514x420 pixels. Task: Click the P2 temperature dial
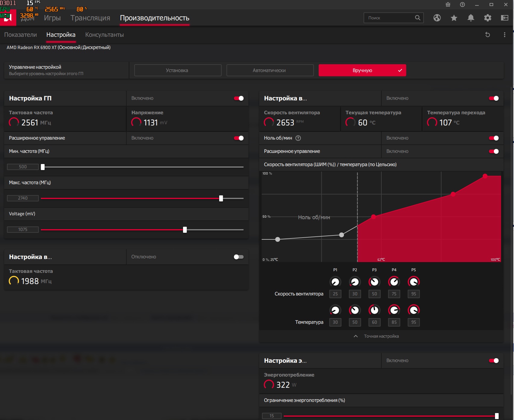pos(355,310)
